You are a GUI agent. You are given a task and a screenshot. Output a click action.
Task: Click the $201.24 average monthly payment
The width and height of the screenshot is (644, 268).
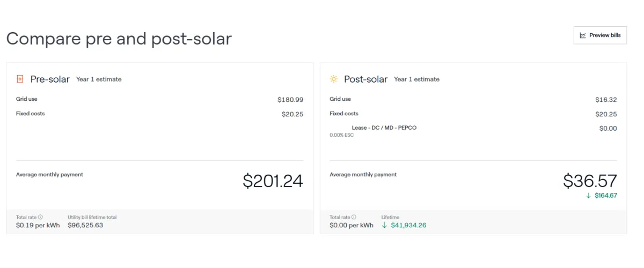(x=273, y=181)
